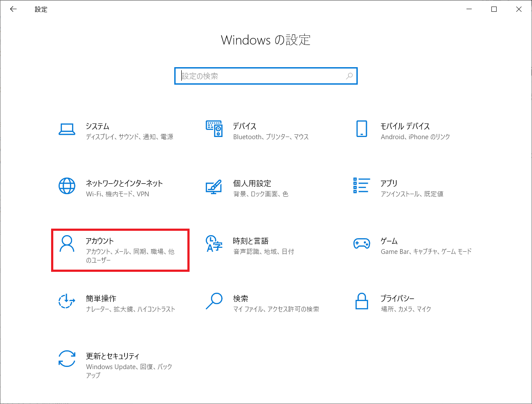Open ネットワークとインターネット settings label

(x=124, y=183)
